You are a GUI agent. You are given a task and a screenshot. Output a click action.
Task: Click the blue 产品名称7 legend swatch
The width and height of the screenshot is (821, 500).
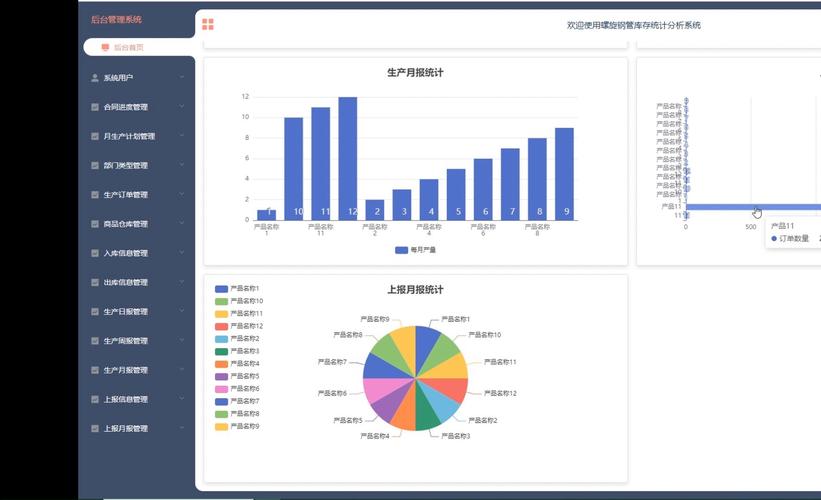click(x=221, y=402)
